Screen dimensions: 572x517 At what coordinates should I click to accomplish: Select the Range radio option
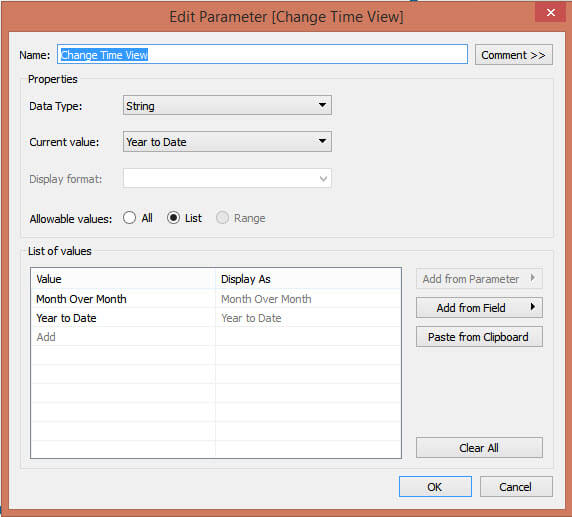[222, 218]
